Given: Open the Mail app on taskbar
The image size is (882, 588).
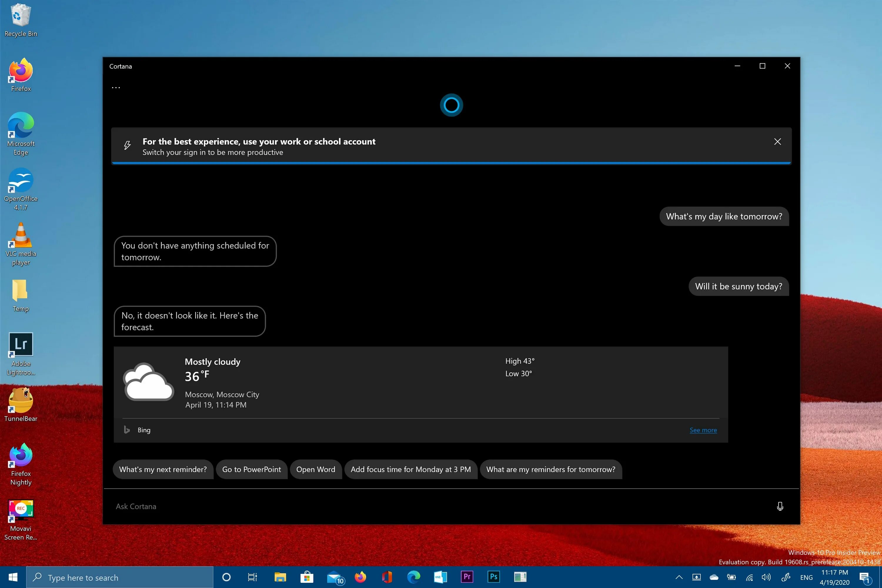Looking at the screenshot, I should point(334,577).
